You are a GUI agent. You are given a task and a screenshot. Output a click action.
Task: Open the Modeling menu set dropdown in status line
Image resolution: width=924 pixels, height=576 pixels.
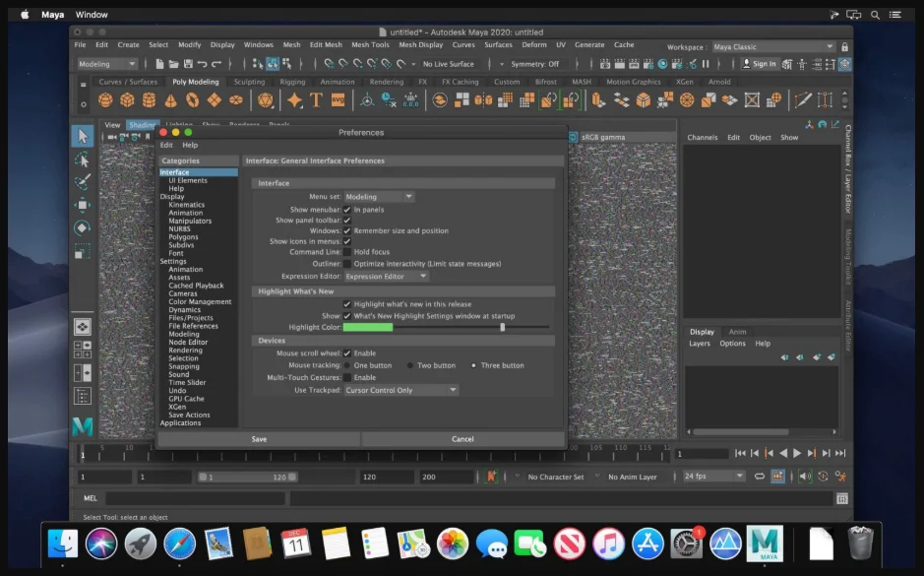[x=106, y=64]
